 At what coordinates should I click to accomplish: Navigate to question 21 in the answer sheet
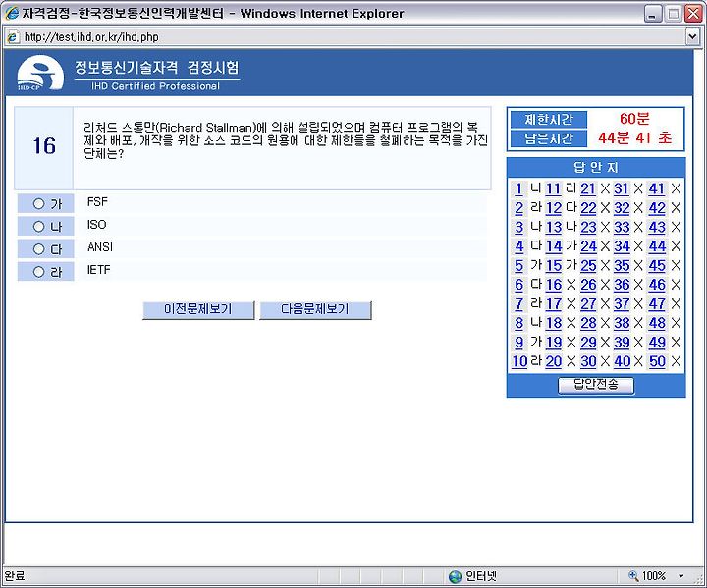(588, 188)
